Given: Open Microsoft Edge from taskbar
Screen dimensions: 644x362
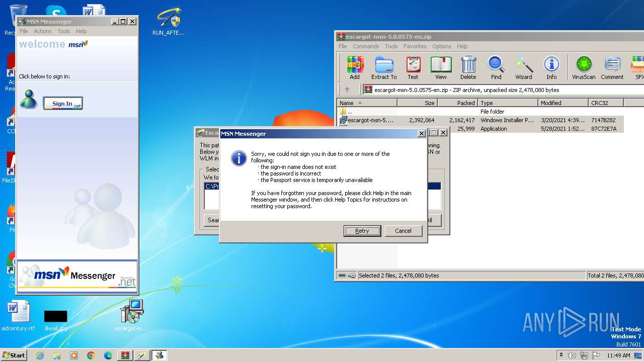Looking at the screenshot, I should (x=108, y=355).
